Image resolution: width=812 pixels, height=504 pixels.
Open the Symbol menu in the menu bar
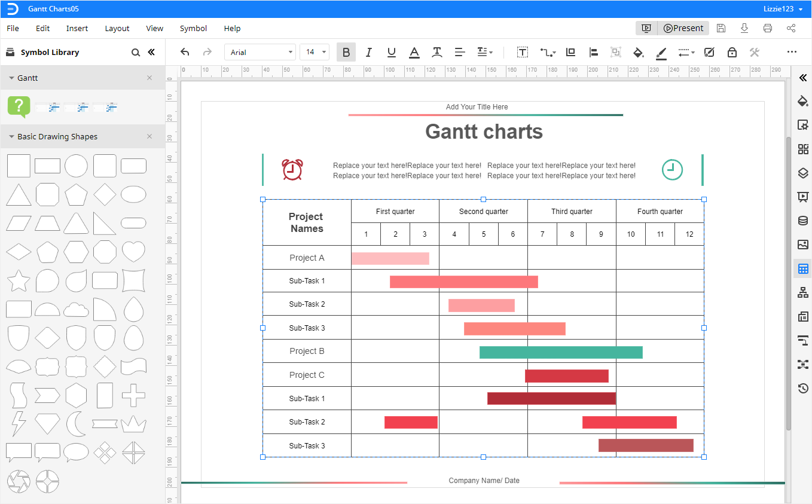coord(193,28)
